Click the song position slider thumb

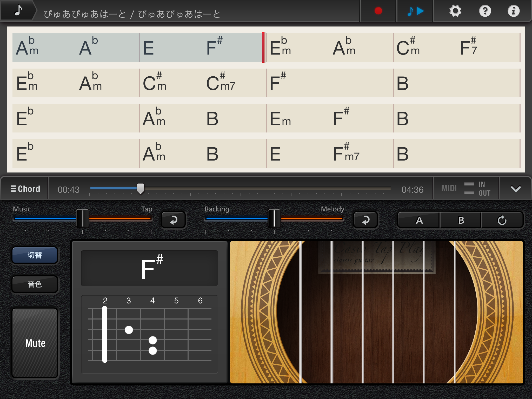tap(141, 188)
